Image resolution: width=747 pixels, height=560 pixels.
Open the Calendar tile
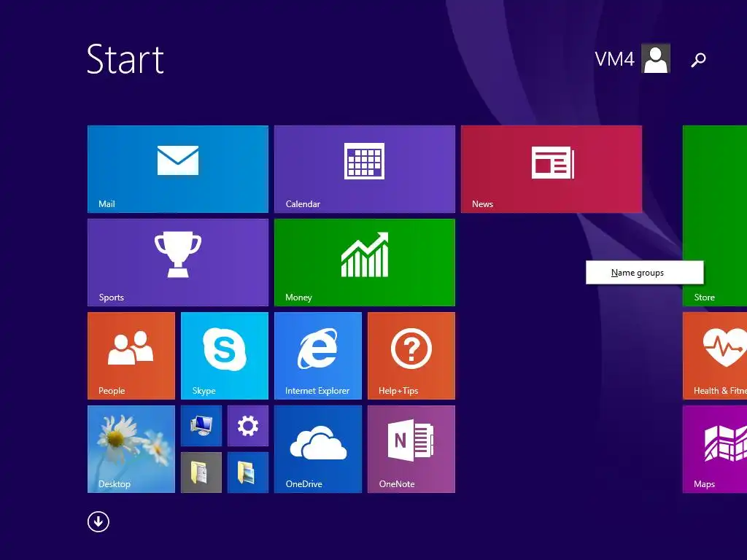pyautogui.click(x=365, y=169)
